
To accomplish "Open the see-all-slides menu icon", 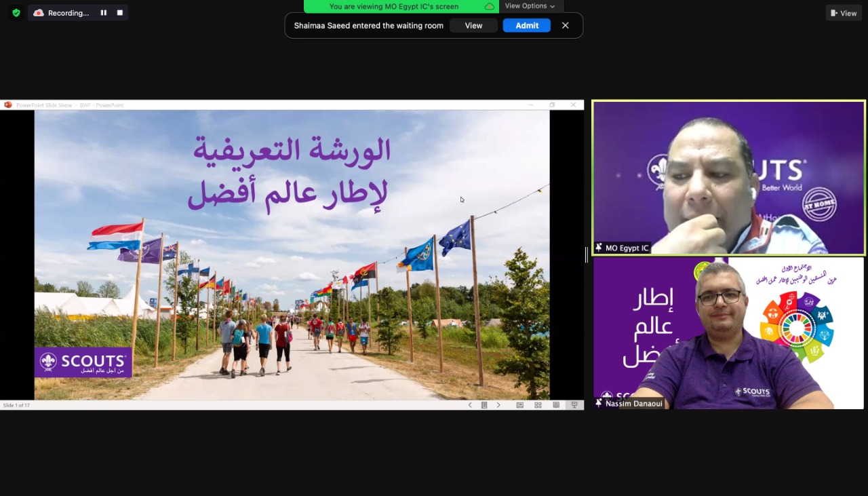I will click(484, 405).
